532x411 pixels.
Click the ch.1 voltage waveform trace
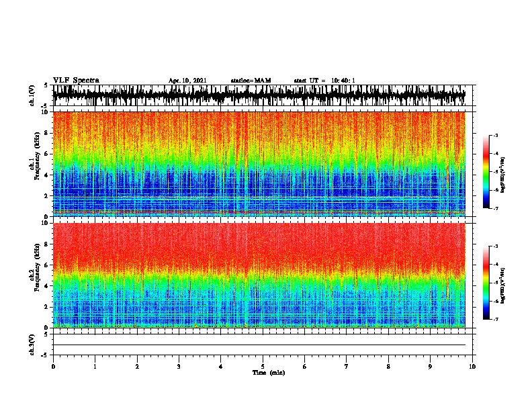tap(259, 95)
